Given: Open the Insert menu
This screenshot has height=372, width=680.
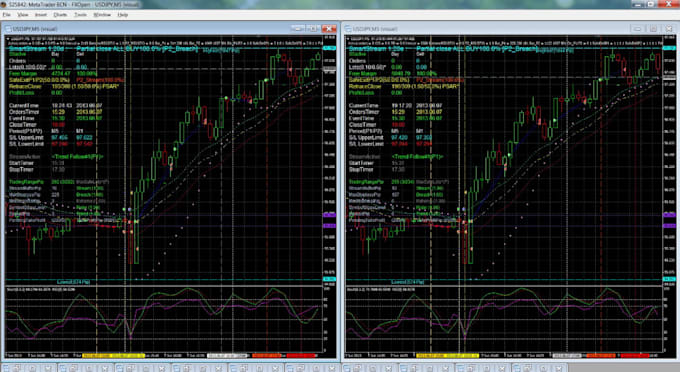Looking at the screenshot, I should tap(41, 15).
